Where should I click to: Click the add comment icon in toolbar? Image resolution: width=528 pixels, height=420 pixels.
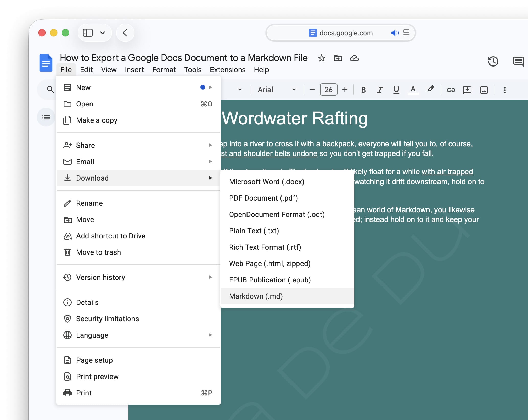(467, 90)
